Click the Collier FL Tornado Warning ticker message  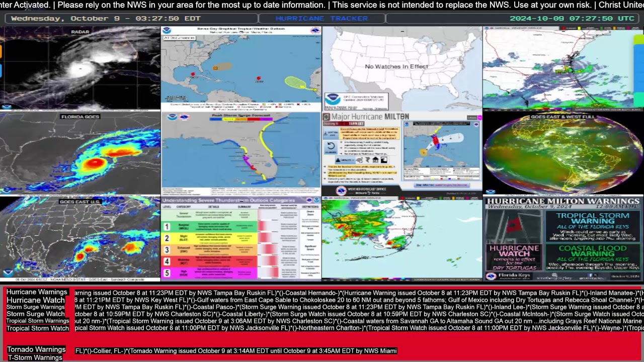pos(236,350)
